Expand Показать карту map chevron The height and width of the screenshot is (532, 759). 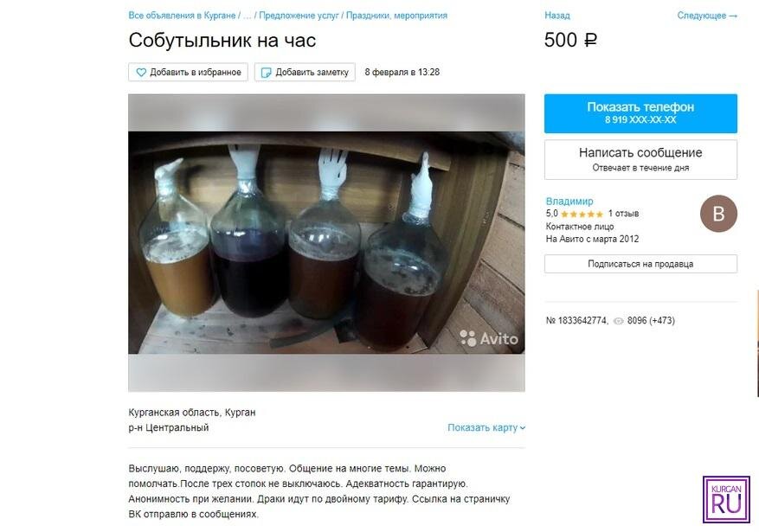coord(523,428)
